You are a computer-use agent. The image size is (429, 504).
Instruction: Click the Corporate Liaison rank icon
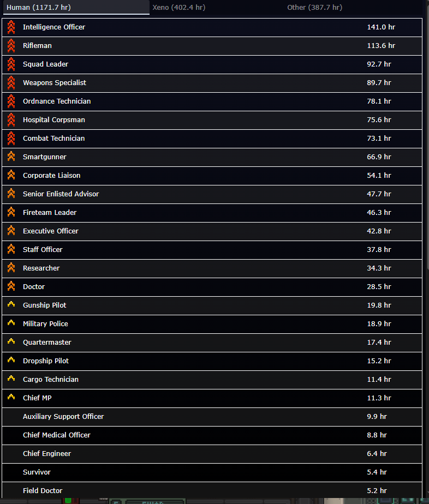point(11,176)
